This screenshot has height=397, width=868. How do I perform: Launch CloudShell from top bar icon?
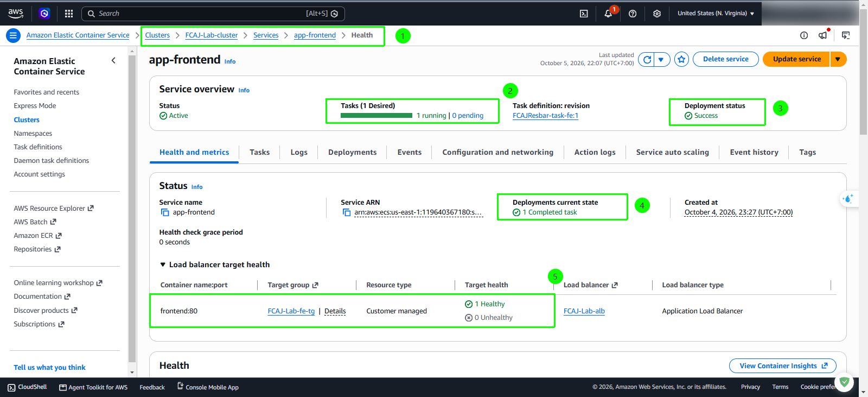[584, 14]
